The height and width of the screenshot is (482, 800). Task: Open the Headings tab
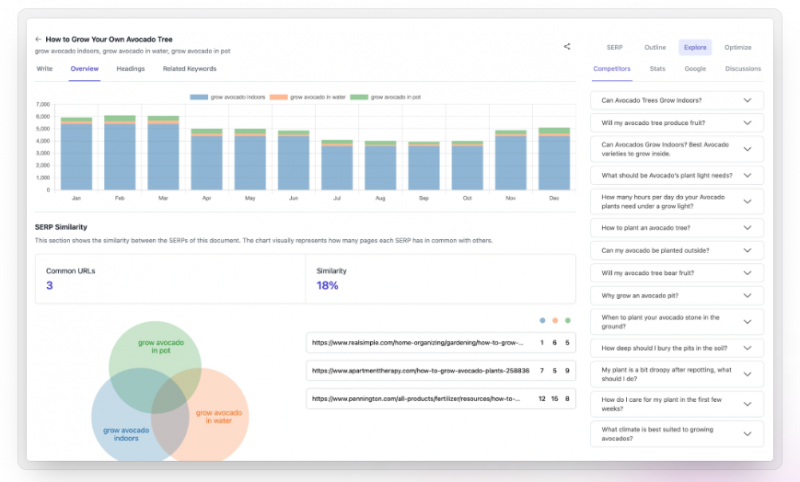click(130, 69)
